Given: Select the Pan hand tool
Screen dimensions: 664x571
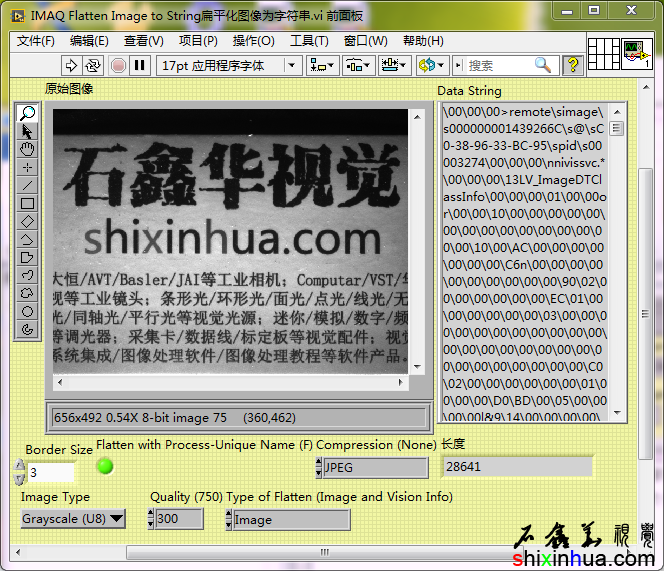Looking at the screenshot, I should point(28,150).
